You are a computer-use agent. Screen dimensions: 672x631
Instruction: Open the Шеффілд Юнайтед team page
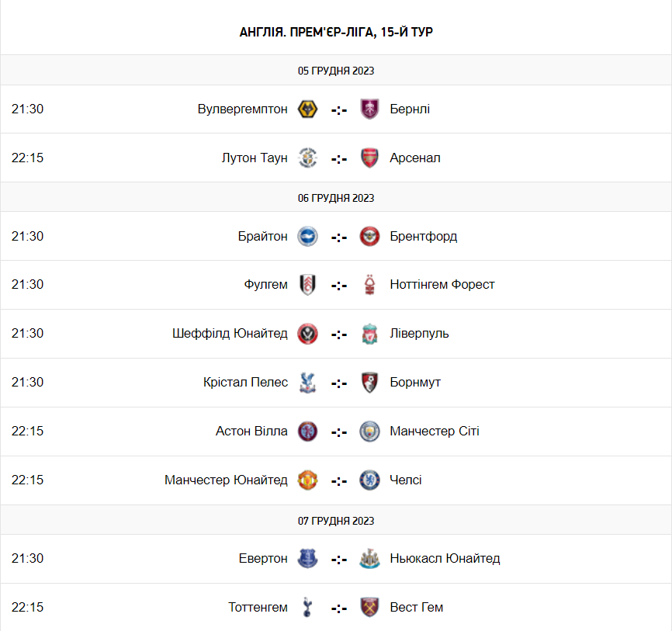(x=230, y=333)
